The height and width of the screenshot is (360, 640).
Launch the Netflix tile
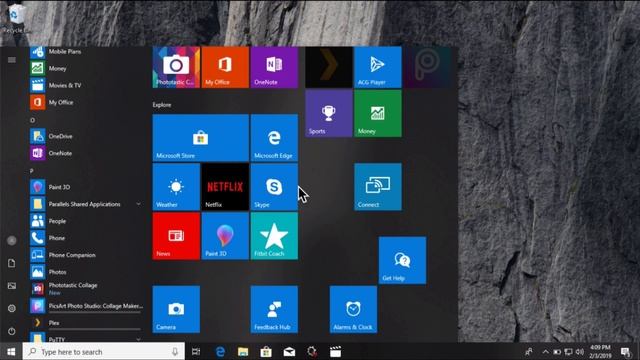pos(225,187)
